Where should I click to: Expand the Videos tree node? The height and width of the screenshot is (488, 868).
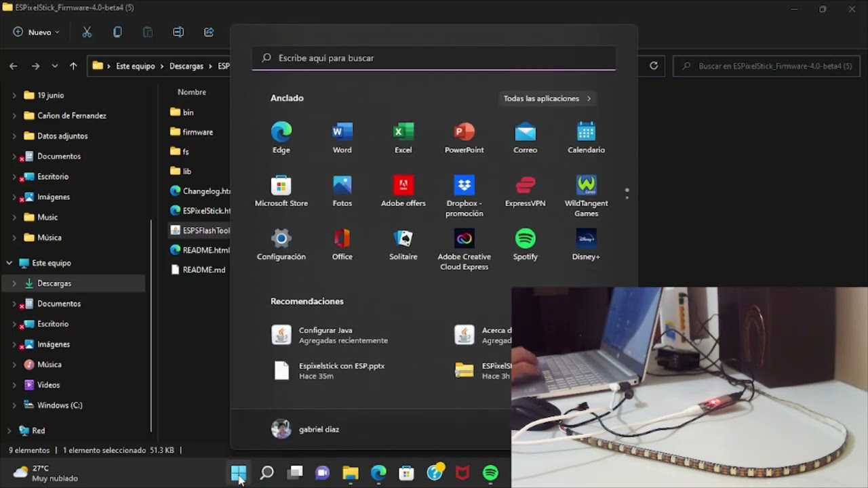(14, 385)
